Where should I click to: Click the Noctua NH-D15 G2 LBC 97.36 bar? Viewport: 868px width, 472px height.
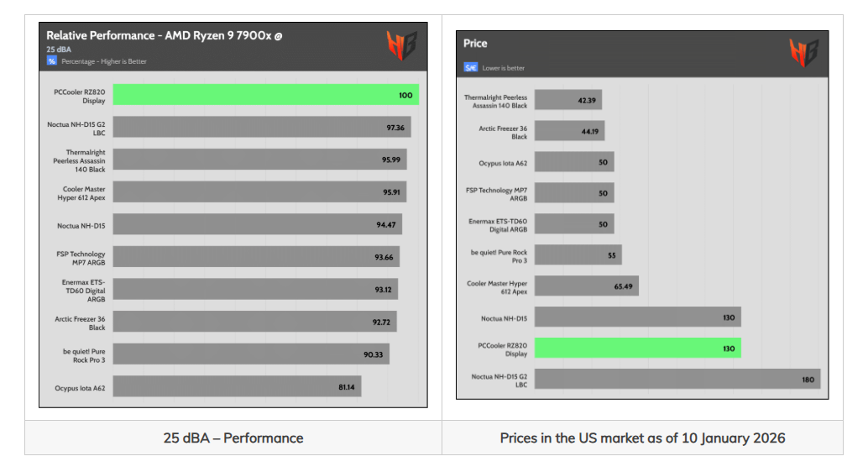(x=262, y=127)
